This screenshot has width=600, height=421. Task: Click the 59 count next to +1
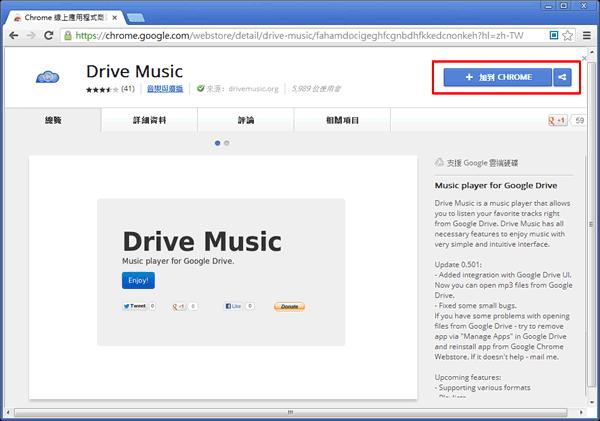coord(579,121)
